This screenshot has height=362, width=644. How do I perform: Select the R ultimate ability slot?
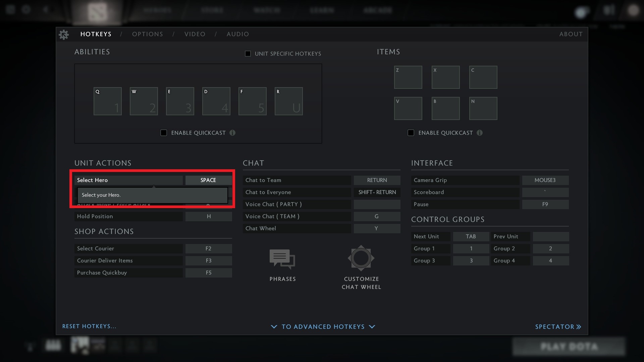[288, 101]
